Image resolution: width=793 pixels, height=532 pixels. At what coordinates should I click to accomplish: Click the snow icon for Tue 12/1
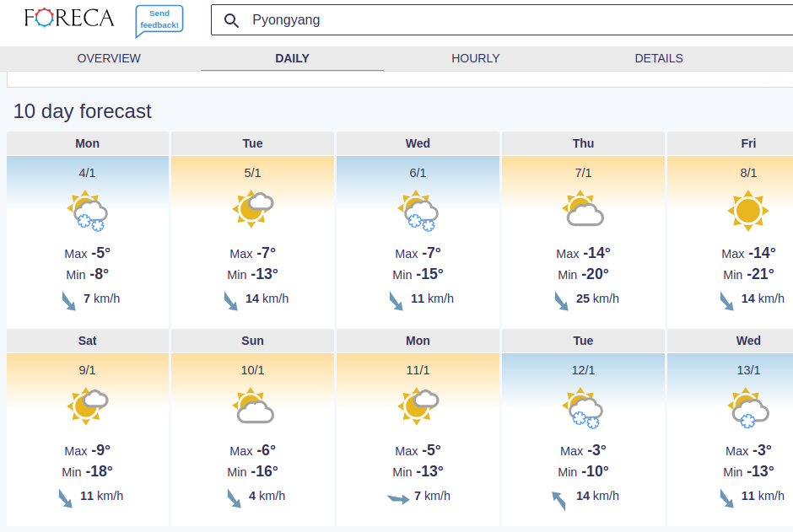pos(583,408)
